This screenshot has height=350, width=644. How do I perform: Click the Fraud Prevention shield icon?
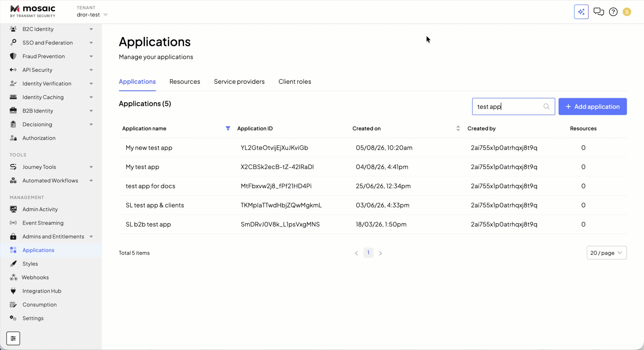[x=13, y=56]
